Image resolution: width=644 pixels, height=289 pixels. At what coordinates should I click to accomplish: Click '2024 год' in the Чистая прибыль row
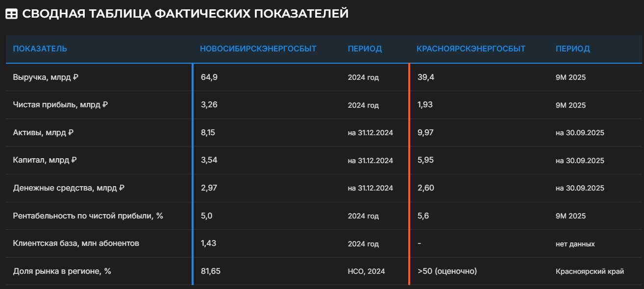tap(364, 105)
